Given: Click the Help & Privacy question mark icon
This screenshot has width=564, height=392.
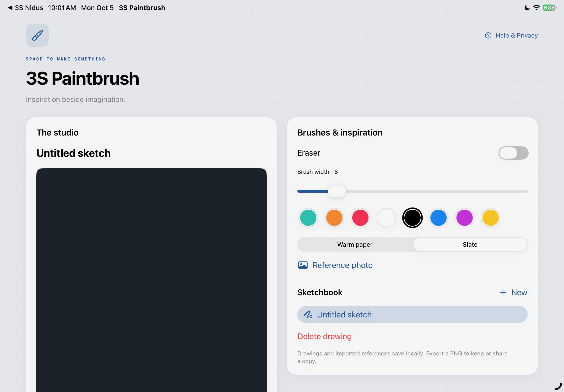Looking at the screenshot, I should tap(488, 35).
